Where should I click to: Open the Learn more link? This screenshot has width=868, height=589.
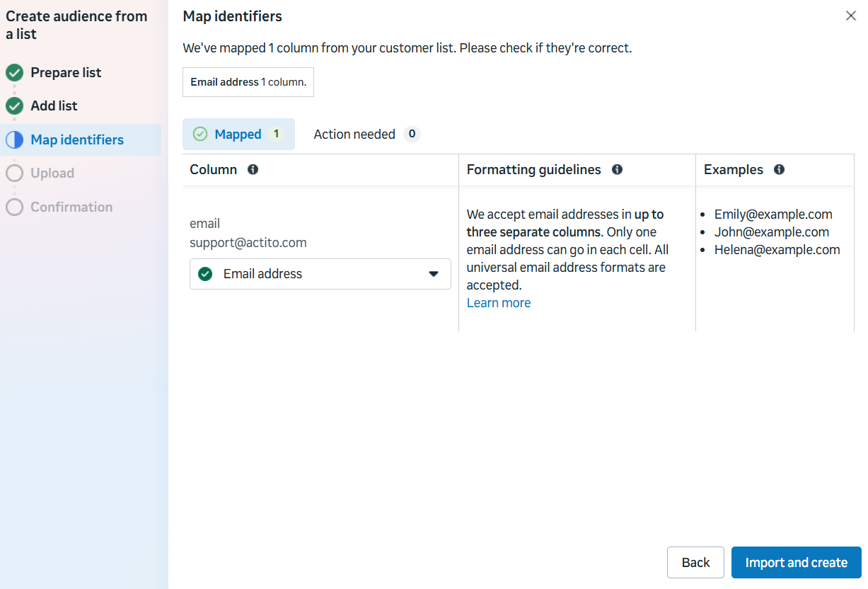(x=498, y=302)
